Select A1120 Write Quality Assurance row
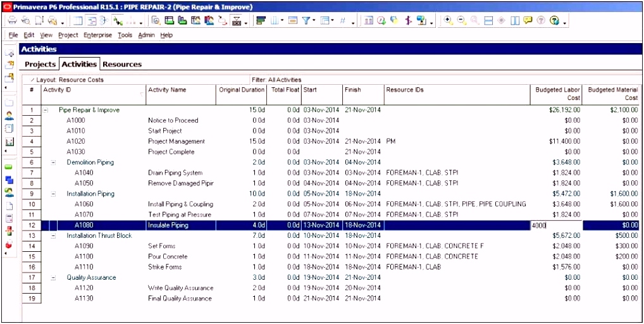 coord(331,288)
